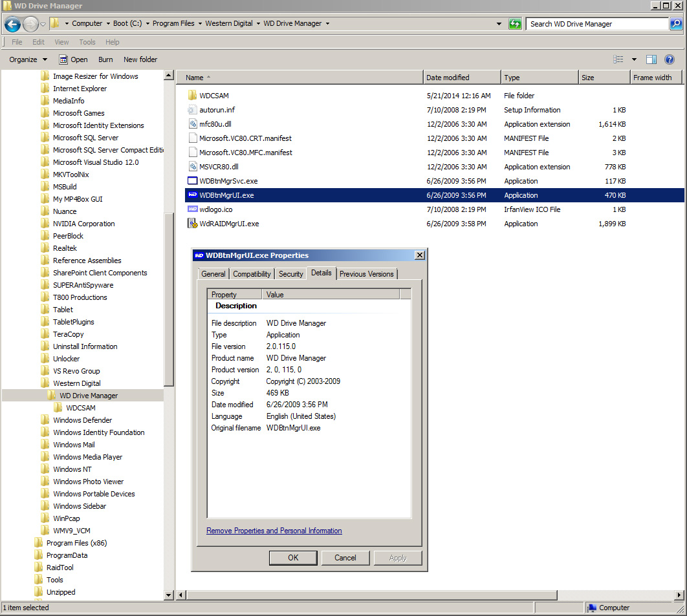Image resolution: width=687 pixels, height=616 pixels.
Task: Select Program Files (x86) in tree
Action: click(77, 543)
